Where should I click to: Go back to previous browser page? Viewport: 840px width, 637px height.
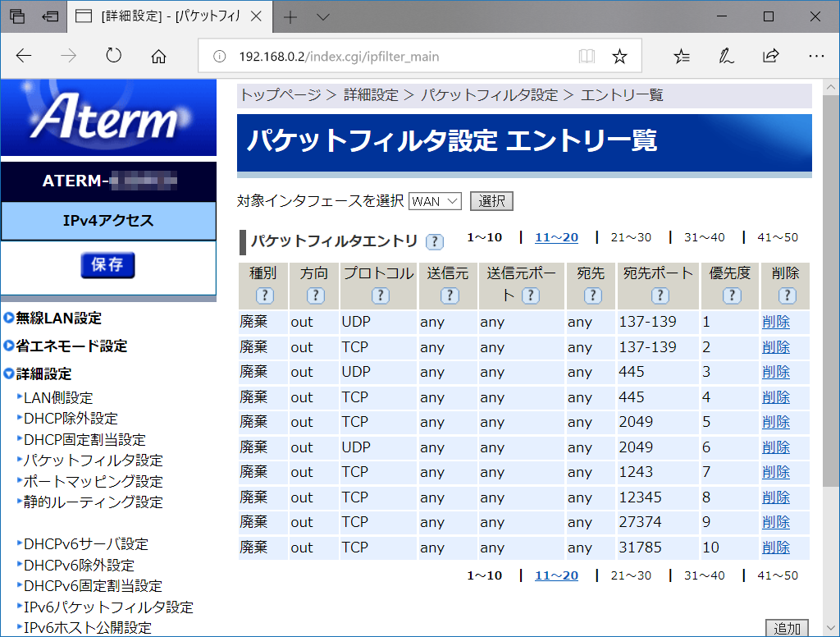click(x=24, y=56)
